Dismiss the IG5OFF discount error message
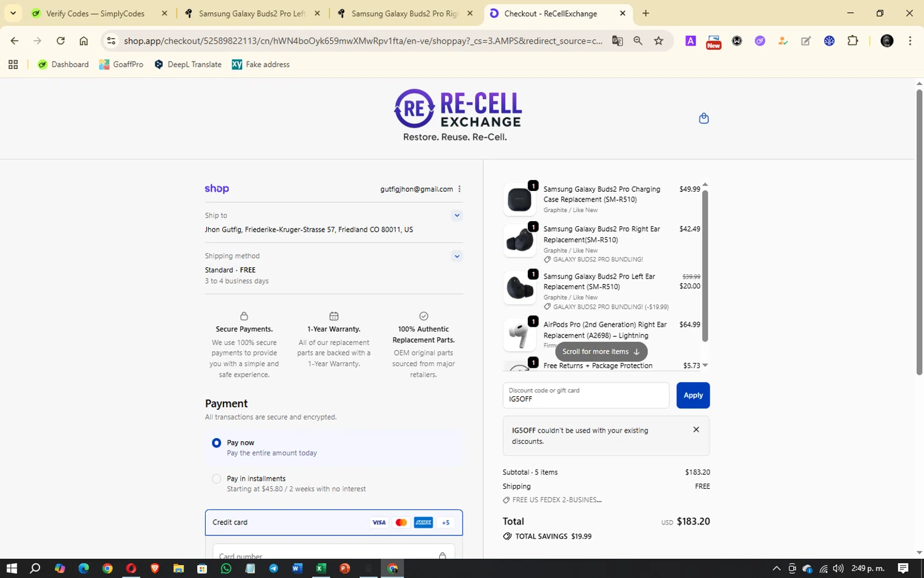The width and height of the screenshot is (924, 578). (x=696, y=430)
